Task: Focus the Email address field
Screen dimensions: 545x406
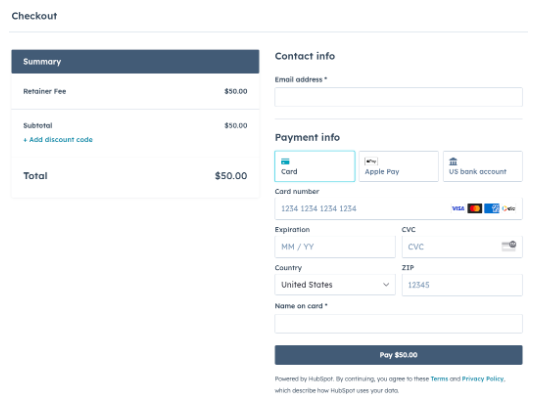Action: click(x=398, y=97)
